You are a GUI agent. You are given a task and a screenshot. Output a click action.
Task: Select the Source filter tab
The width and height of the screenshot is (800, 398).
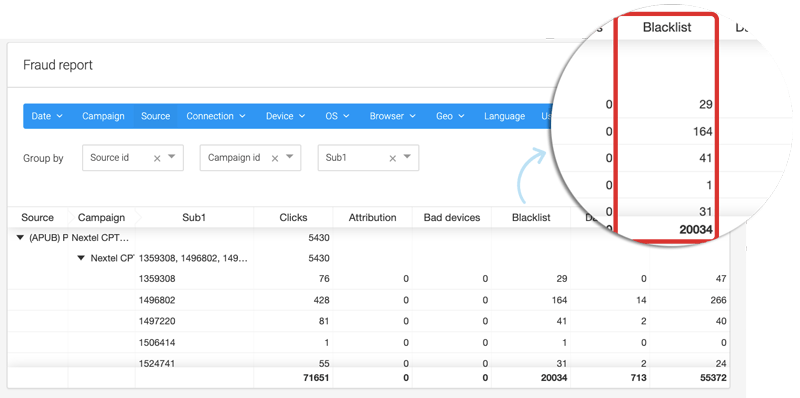click(x=156, y=116)
